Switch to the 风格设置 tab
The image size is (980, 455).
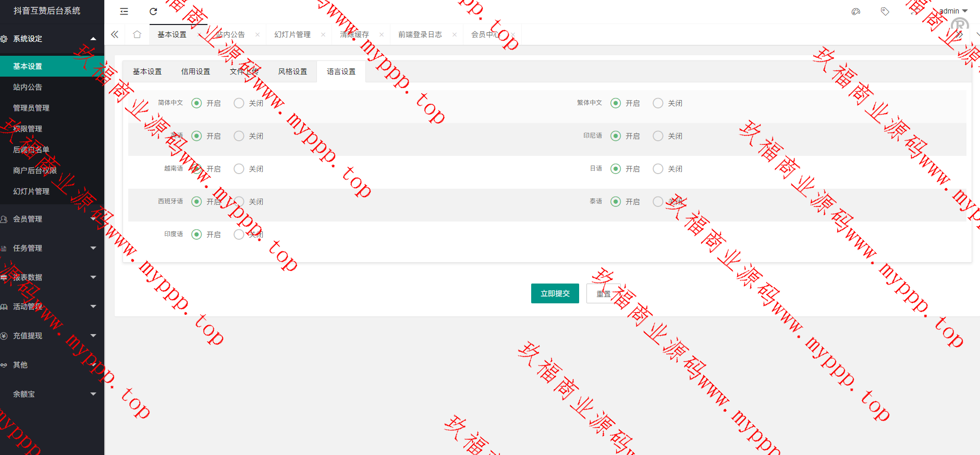pos(292,71)
